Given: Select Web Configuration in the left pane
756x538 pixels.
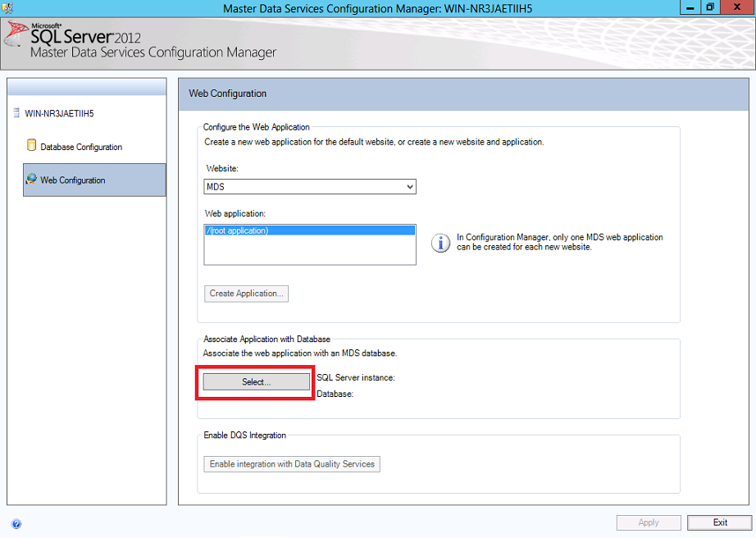Looking at the screenshot, I should coord(94,180).
